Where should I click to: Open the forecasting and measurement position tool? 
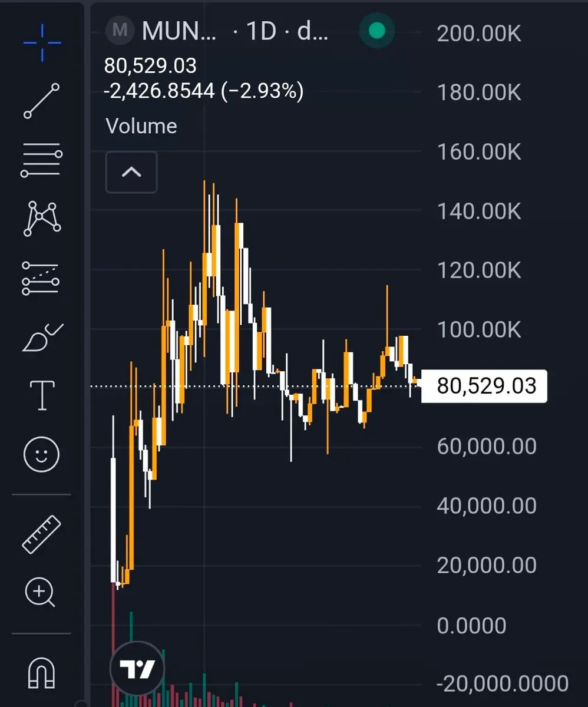(42, 278)
